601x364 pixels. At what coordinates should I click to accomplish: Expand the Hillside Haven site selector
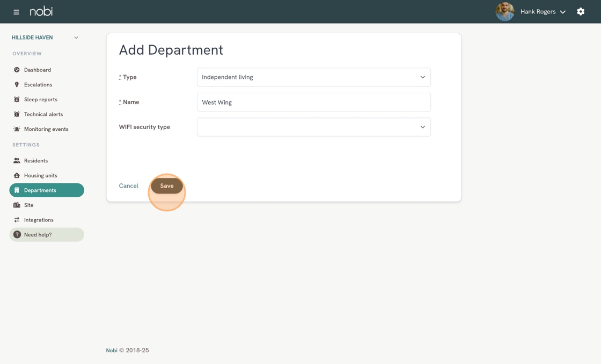point(45,38)
